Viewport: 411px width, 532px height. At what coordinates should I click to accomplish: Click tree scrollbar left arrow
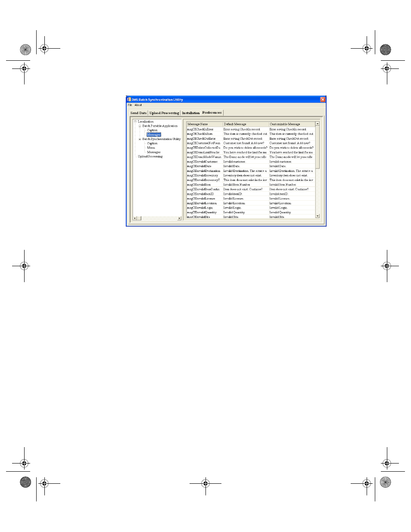tap(135, 218)
